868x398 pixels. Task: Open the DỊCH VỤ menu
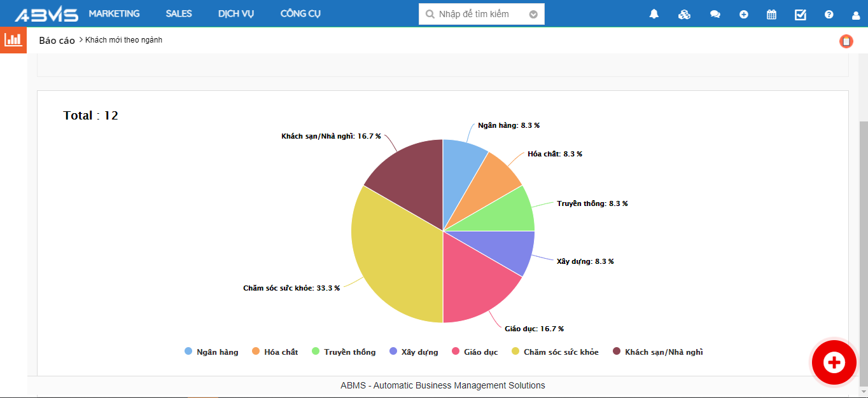(x=235, y=13)
